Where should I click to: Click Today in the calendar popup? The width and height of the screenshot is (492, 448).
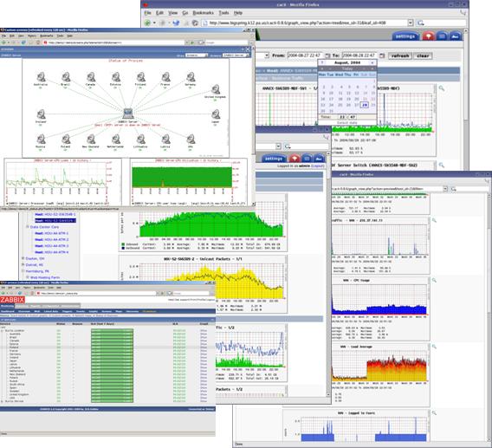click(x=347, y=68)
